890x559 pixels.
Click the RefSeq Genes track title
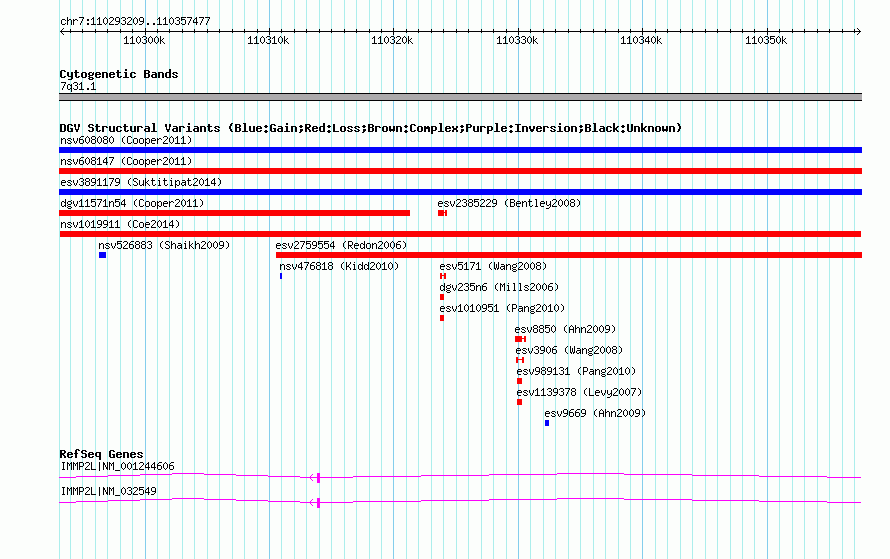click(x=101, y=454)
